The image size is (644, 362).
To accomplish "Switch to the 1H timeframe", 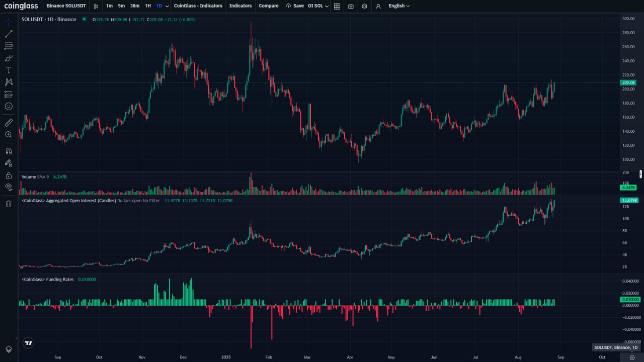I will tap(148, 6).
